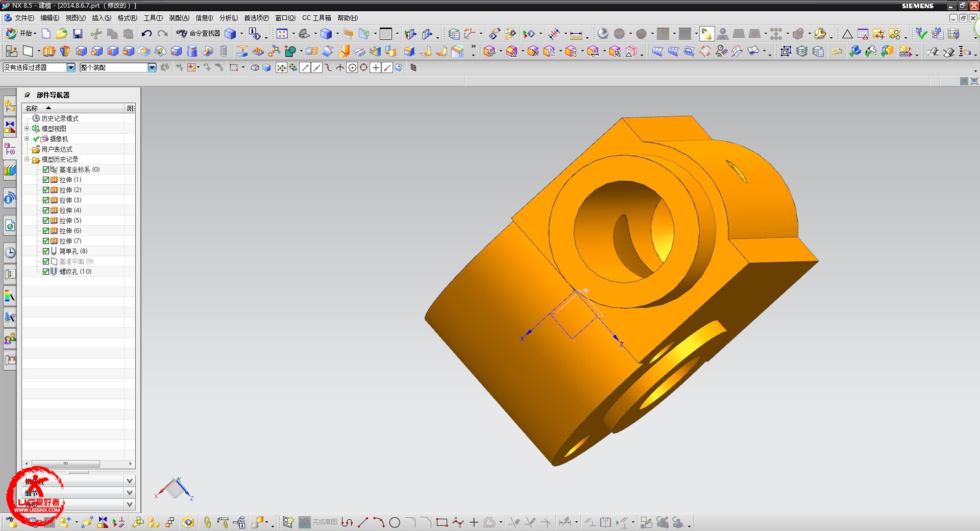
Task: Click the Sketch icon in feature toolbar
Action: click(x=11, y=51)
